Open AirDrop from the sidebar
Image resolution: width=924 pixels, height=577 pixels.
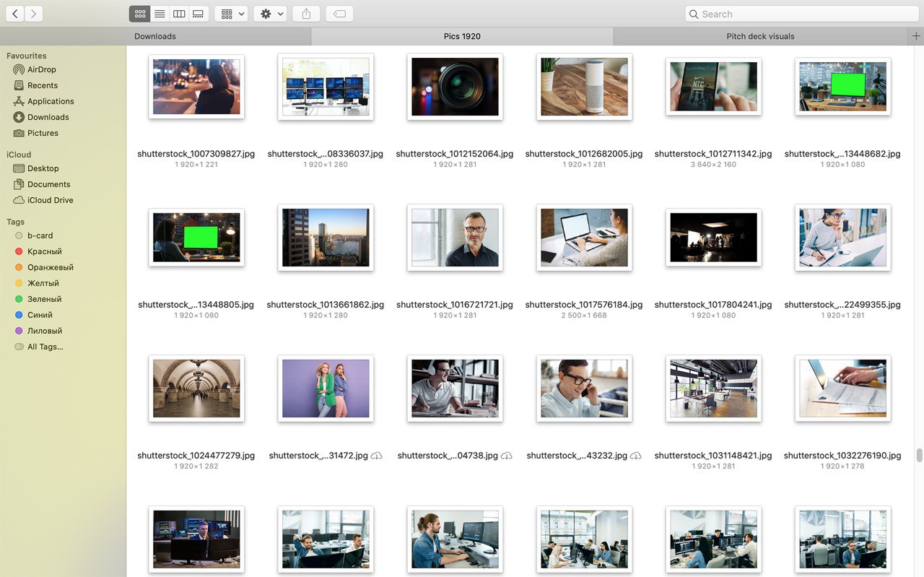41,69
